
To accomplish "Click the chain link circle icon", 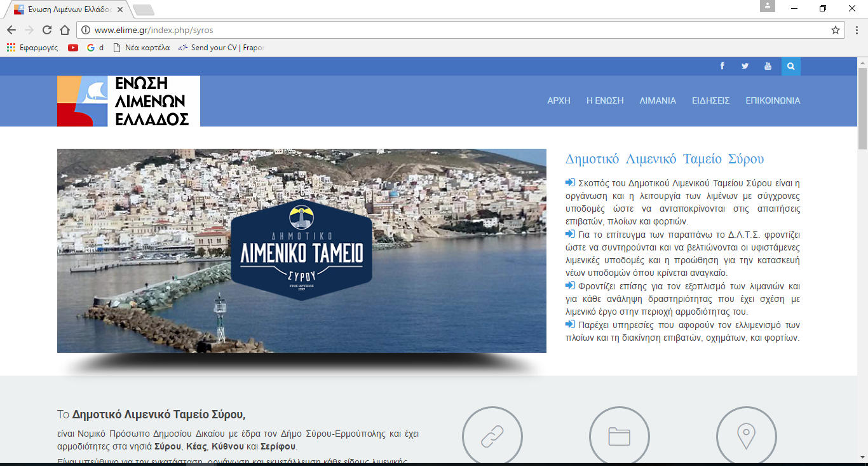I will pyautogui.click(x=492, y=436).
